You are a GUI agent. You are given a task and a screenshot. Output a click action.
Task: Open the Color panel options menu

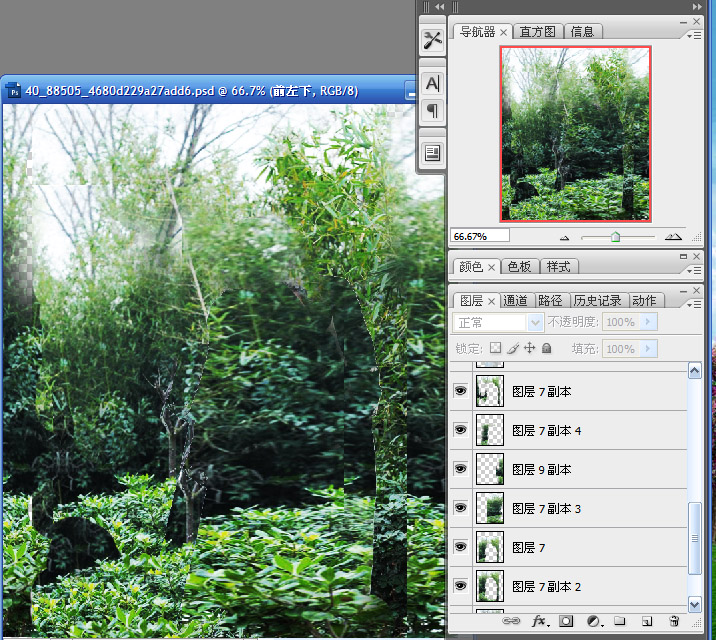[x=695, y=271]
